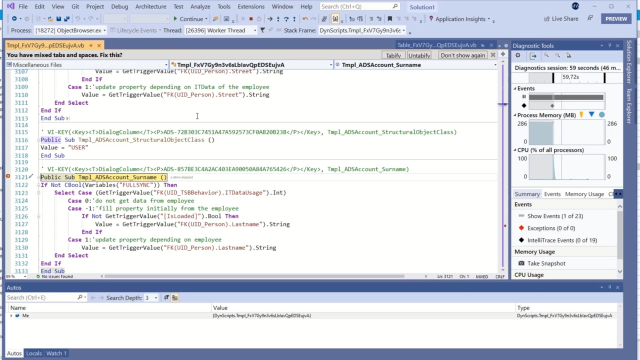Image resolution: width=640 pixels, height=360 pixels.
Task: Click the Application Insights pin icon
Action: coord(431,19)
